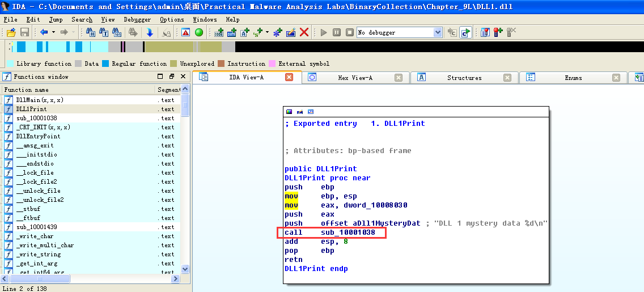This screenshot has width=644, height=292.
Task: Click the Create ASCII string icon
Action: 245,32
